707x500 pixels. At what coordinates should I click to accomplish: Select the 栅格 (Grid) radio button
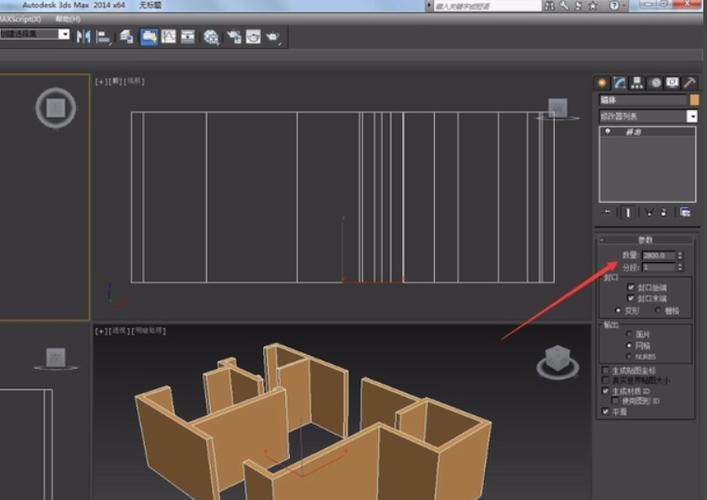pos(657,310)
